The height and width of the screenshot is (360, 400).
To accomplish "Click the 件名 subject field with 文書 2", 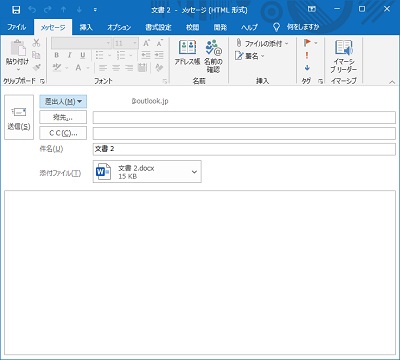I will tap(244, 149).
